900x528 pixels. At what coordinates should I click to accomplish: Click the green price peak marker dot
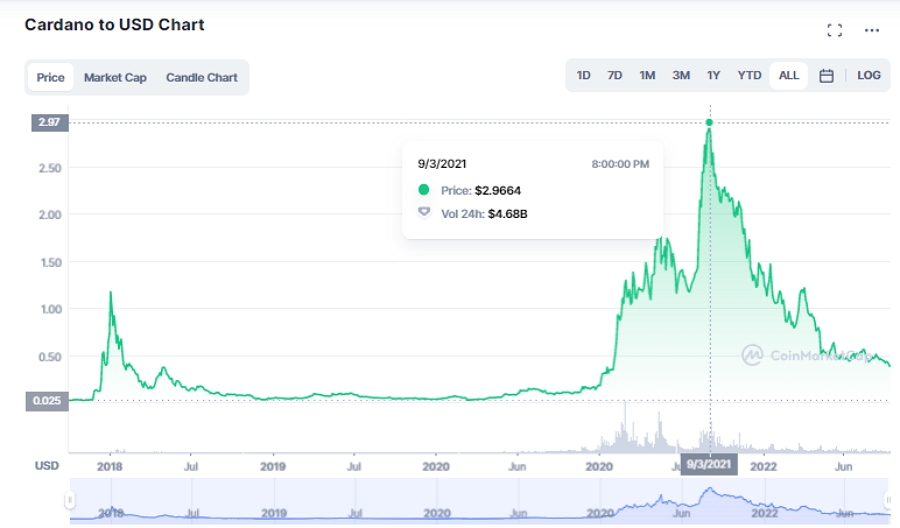(709, 123)
